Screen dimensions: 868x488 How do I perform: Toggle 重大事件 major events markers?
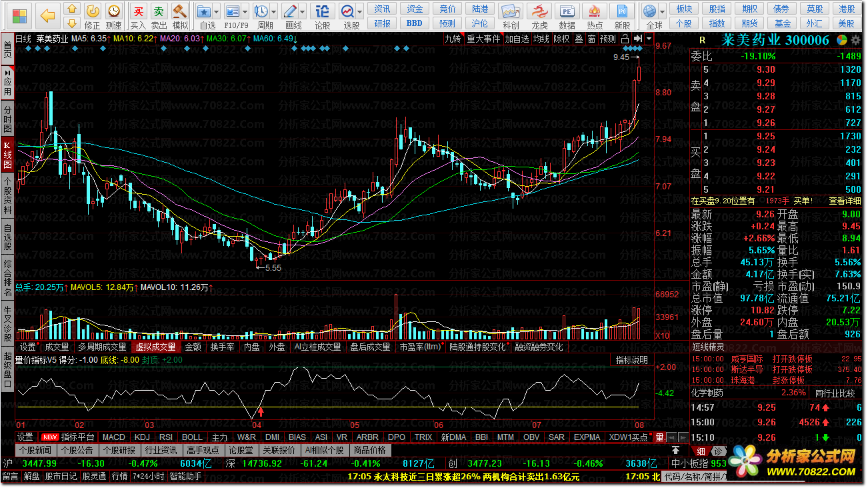coord(483,39)
